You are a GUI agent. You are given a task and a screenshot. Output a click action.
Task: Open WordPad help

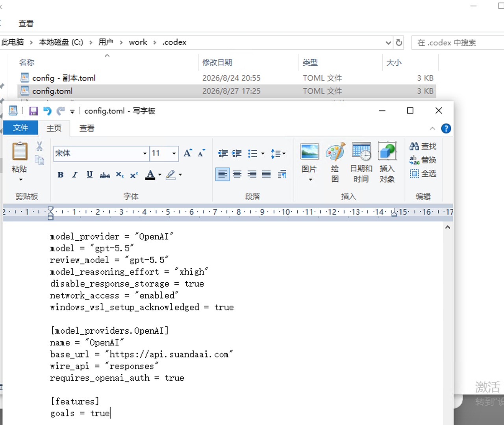coord(446,128)
